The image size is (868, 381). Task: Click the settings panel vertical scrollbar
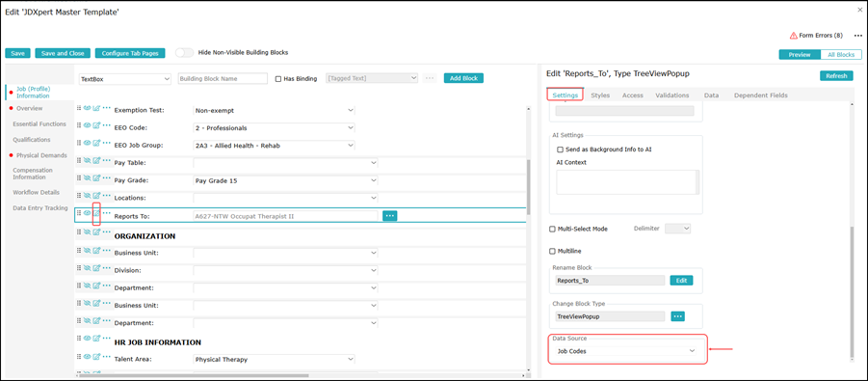[852, 291]
